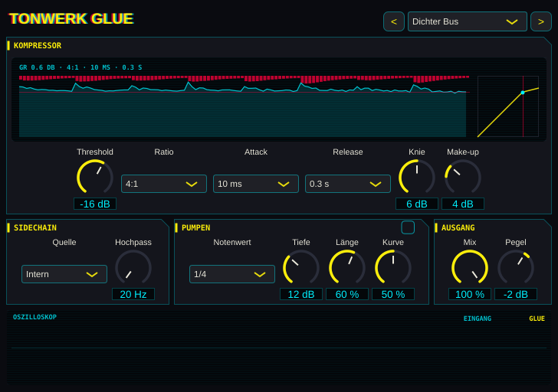Click the OSZILLOSKOP heading

pos(35,317)
